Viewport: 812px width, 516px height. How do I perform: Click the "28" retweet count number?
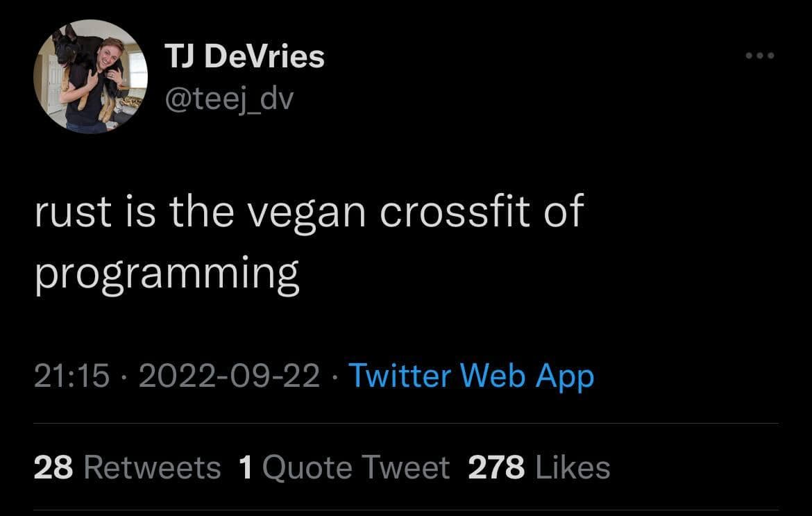coord(53,467)
